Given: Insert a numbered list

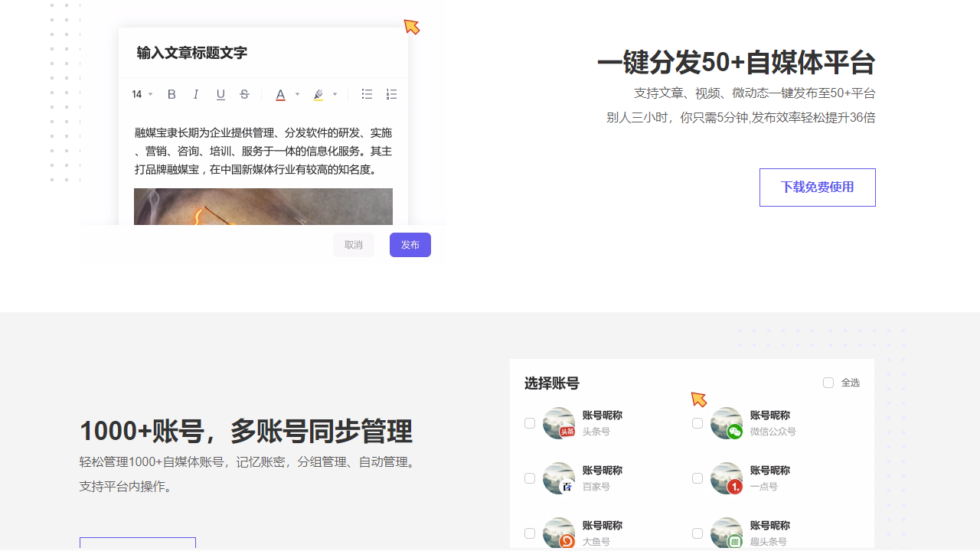Looking at the screenshot, I should pos(391,94).
